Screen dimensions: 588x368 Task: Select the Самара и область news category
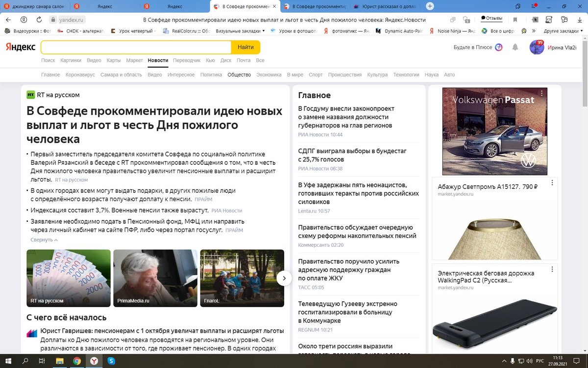(121, 75)
